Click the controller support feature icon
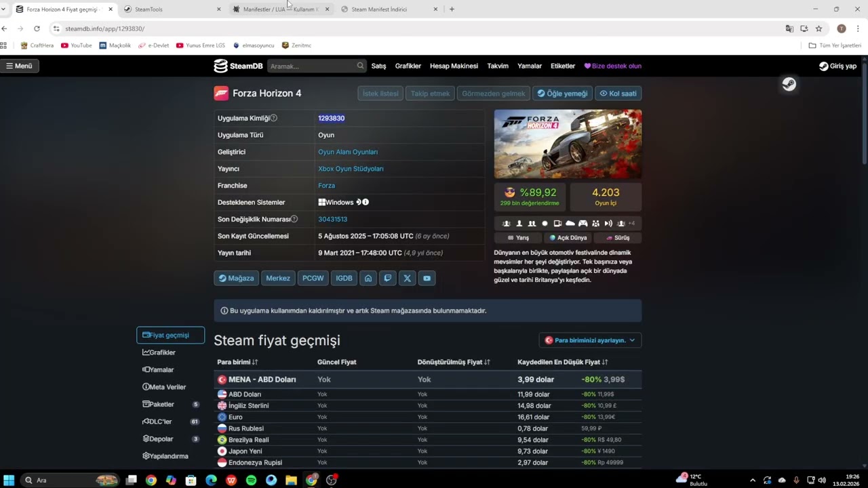Image resolution: width=868 pixels, height=488 pixels. coord(583,223)
